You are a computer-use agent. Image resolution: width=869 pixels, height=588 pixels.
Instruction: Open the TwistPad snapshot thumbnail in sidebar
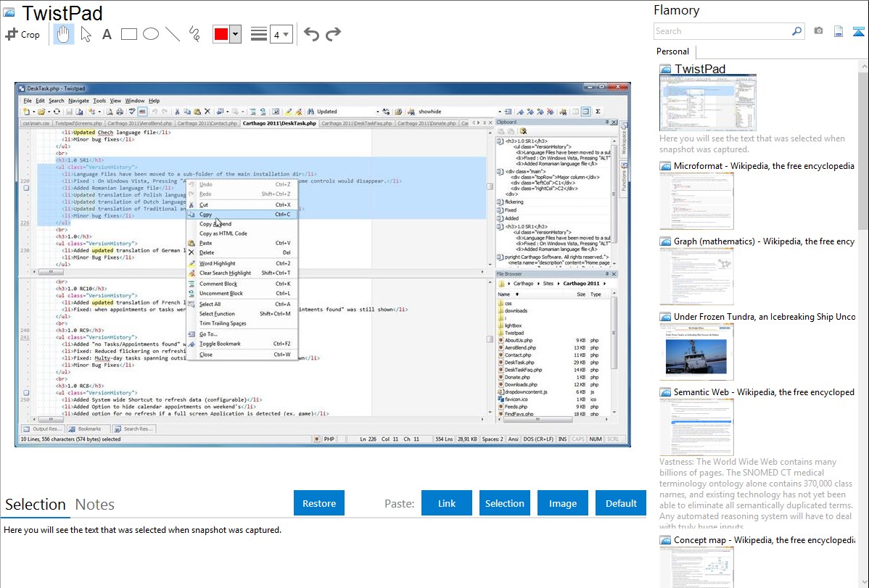(708, 102)
